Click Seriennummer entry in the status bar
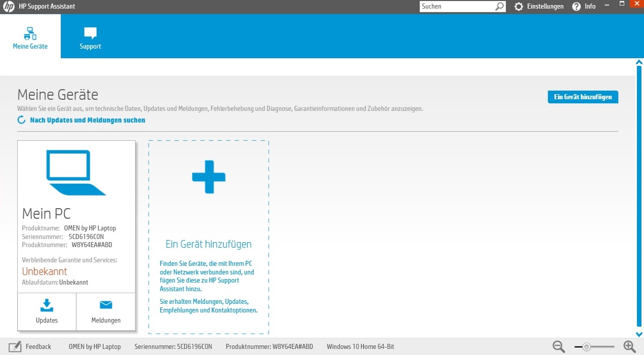 [x=173, y=347]
